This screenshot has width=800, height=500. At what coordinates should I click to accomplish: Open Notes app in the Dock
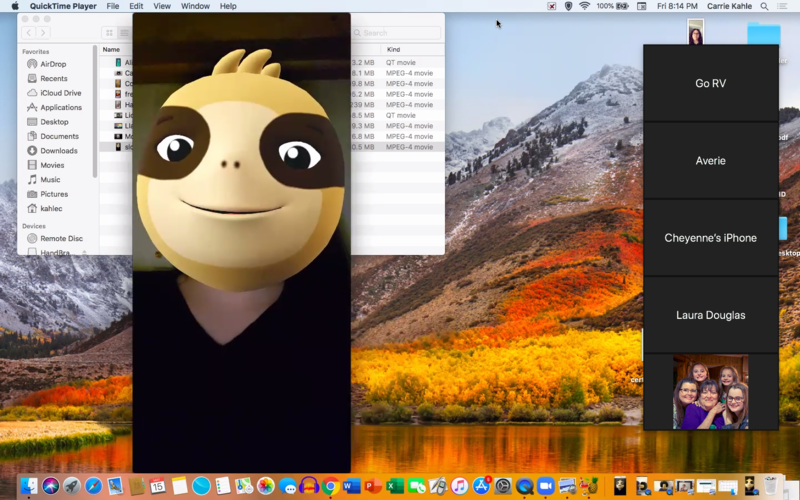click(x=180, y=486)
